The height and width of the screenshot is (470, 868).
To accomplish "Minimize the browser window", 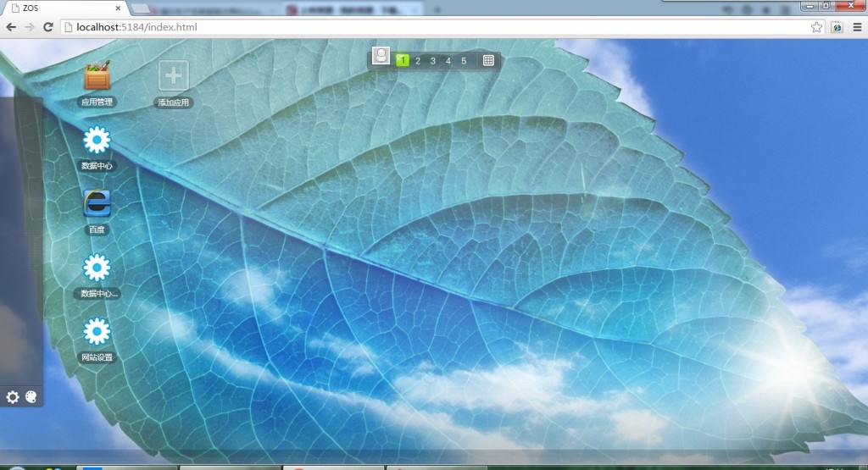I will pos(810,5).
